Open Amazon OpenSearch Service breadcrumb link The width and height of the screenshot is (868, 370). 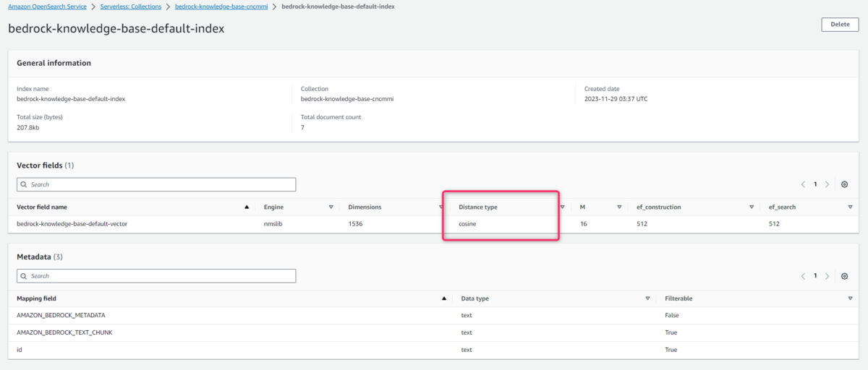(47, 7)
